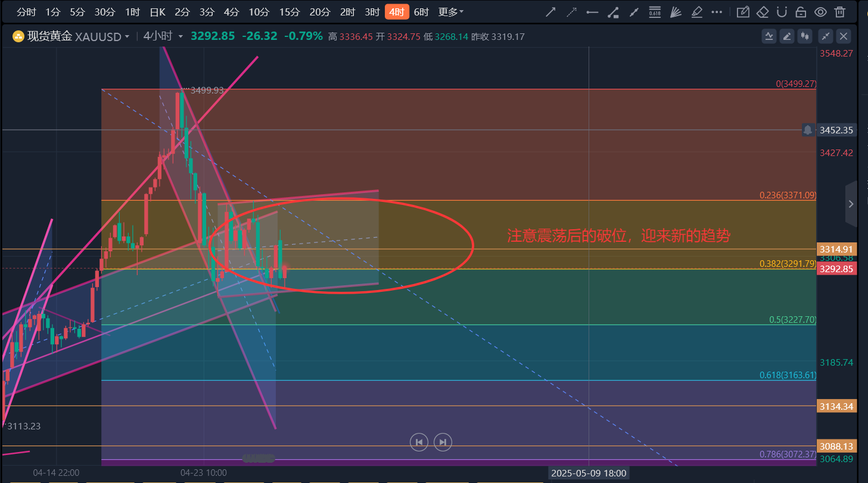Open the indicators line chart button
Viewport: 868px width, 483px height.
coord(769,36)
